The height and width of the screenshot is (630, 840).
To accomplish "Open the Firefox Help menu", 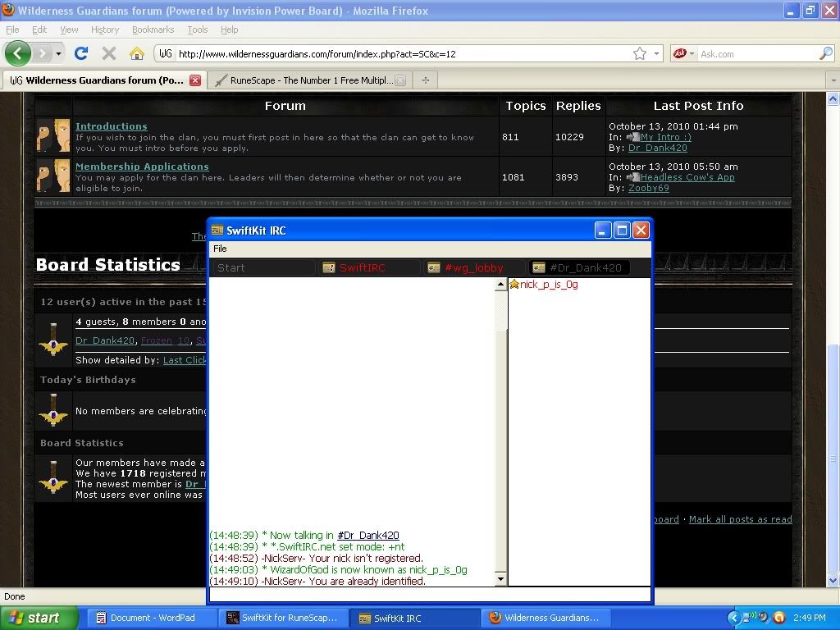I will pyautogui.click(x=230, y=30).
